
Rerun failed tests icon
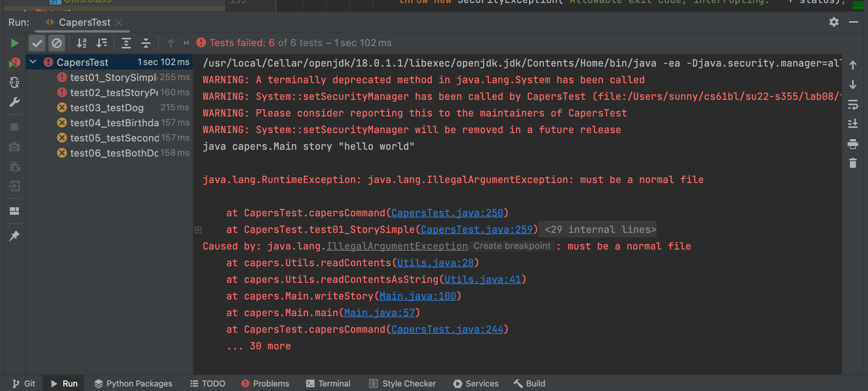(x=14, y=63)
